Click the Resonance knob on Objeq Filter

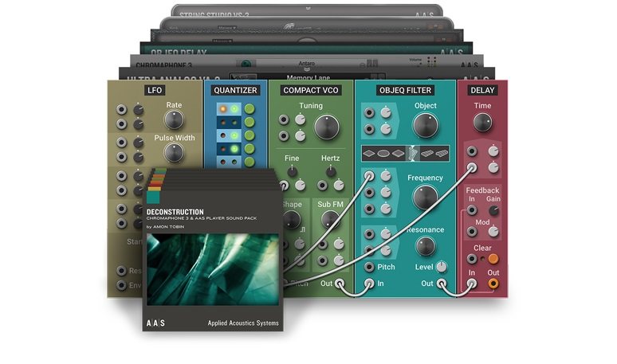426,246
